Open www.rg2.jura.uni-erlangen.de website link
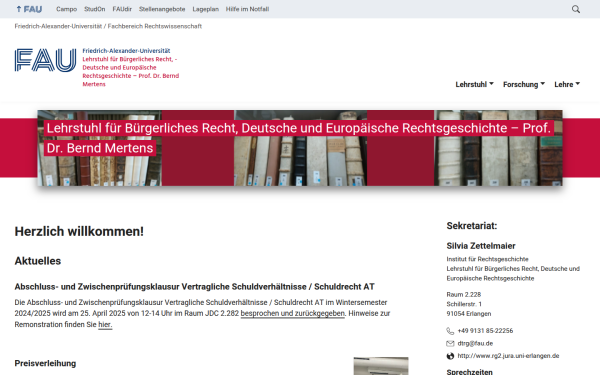The image size is (600, 375). click(508, 356)
